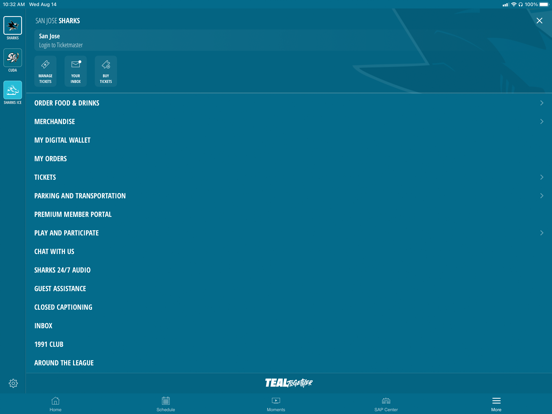The width and height of the screenshot is (552, 414).
Task: Go to the Moments tab
Action: pyautogui.click(x=276, y=404)
